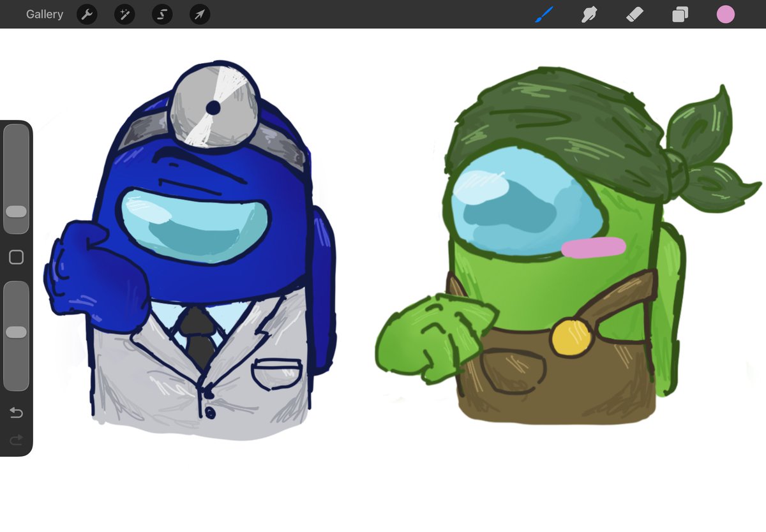Redo the last undone action
The image size is (766, 532).
[16, 439]
